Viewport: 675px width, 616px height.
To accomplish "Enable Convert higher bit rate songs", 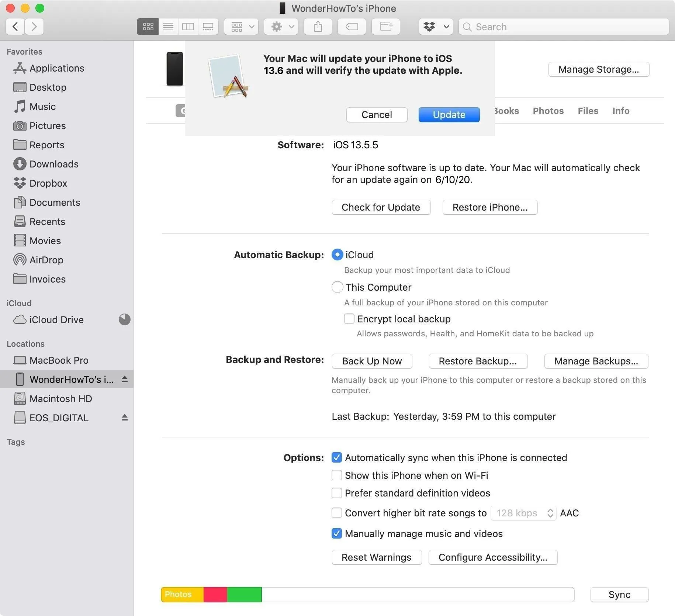I will (x=337, y=513).
